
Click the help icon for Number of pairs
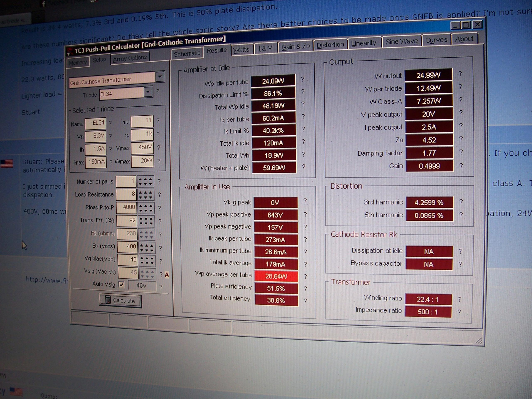159,181
